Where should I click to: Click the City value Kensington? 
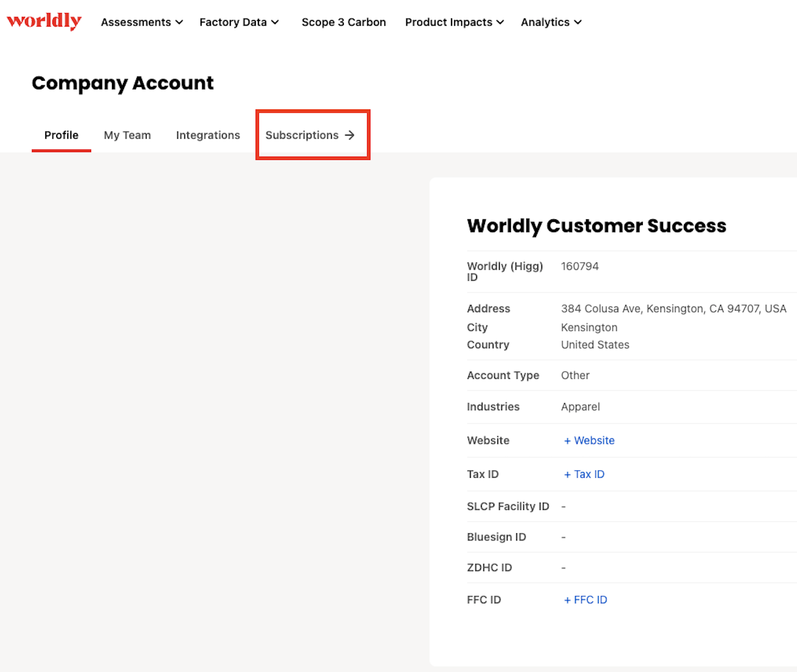(x=589, y=327)
